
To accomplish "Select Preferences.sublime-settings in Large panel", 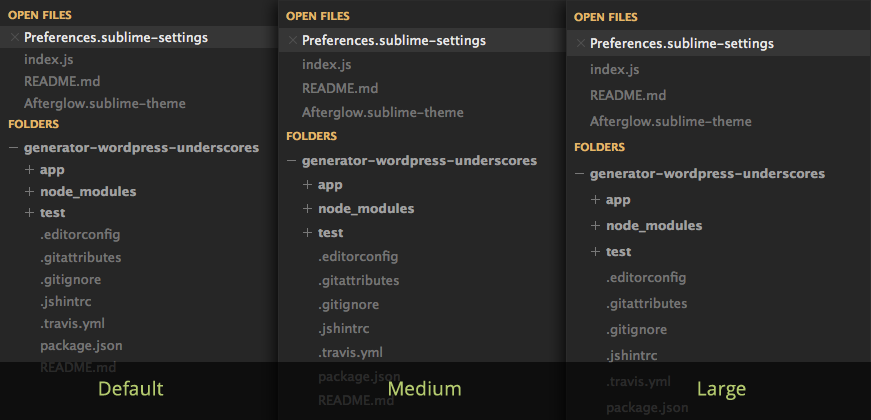I will tap(682, 43).
